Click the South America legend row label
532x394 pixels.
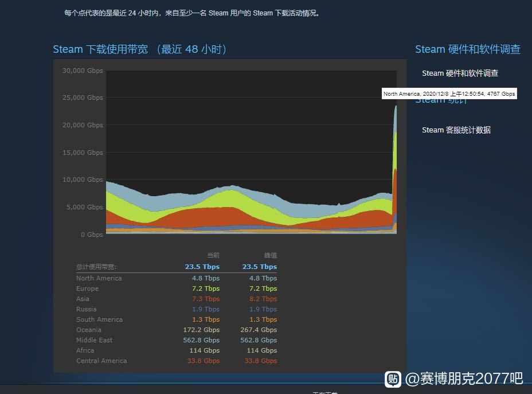coord(99,319)
